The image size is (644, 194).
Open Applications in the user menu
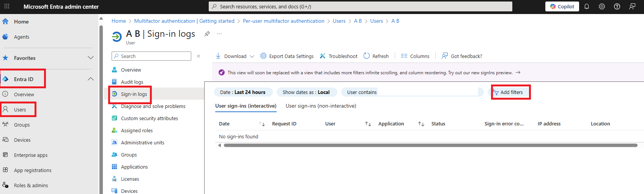pos(134,167)
